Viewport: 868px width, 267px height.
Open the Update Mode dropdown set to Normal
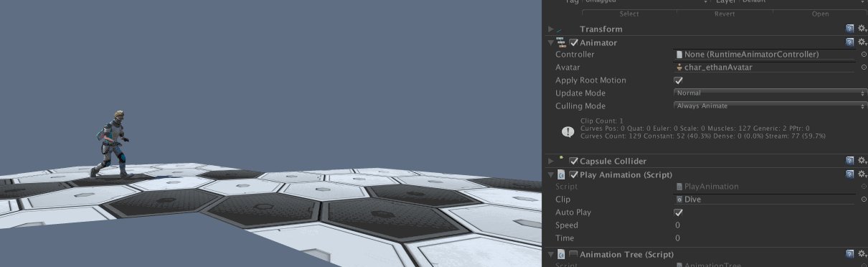pos(770,93)
